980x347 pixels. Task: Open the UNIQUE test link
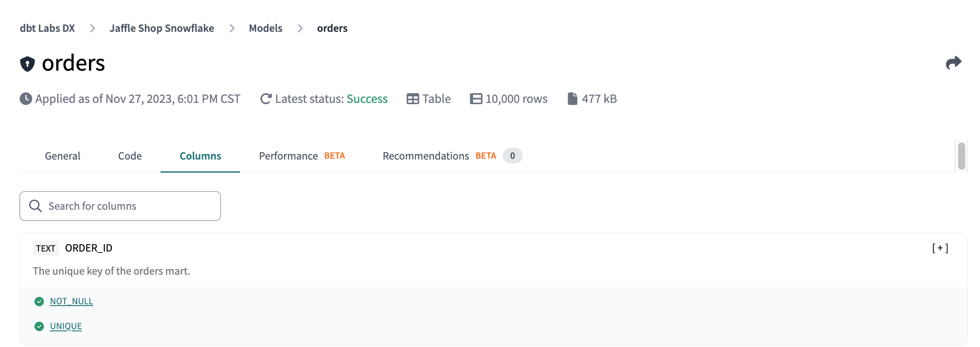pyautogui.click(x=66, y=326)
